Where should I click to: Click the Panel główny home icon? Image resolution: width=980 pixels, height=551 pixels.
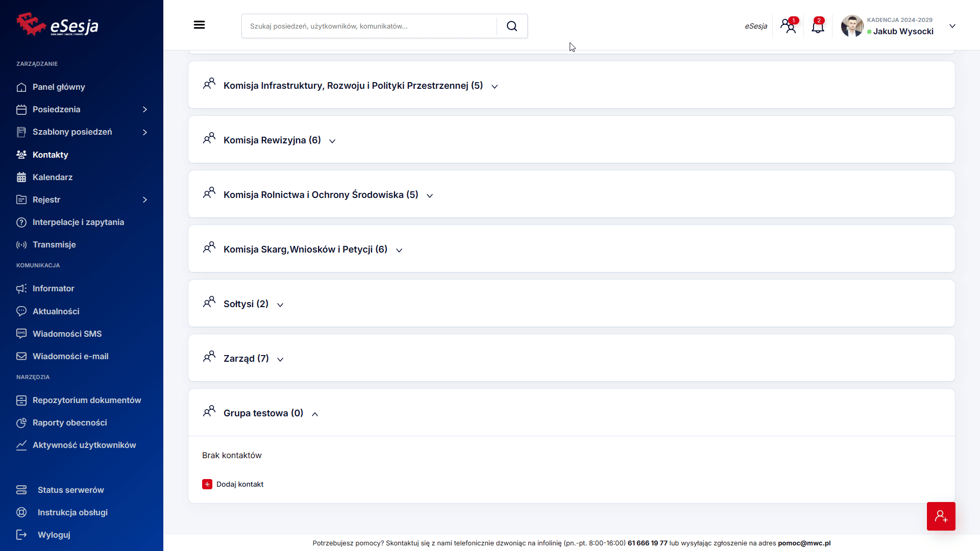(21, 87)
